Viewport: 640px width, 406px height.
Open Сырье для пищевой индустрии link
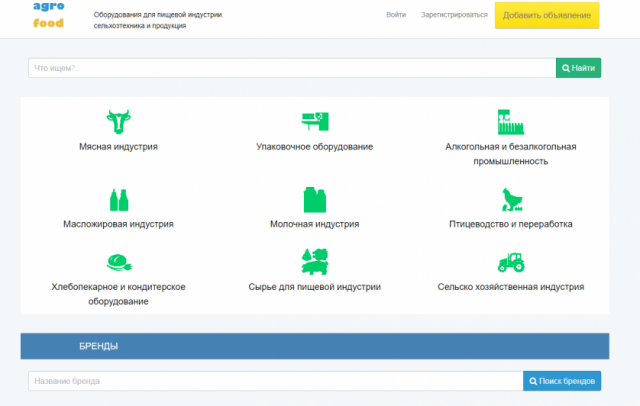coord(315,287)
